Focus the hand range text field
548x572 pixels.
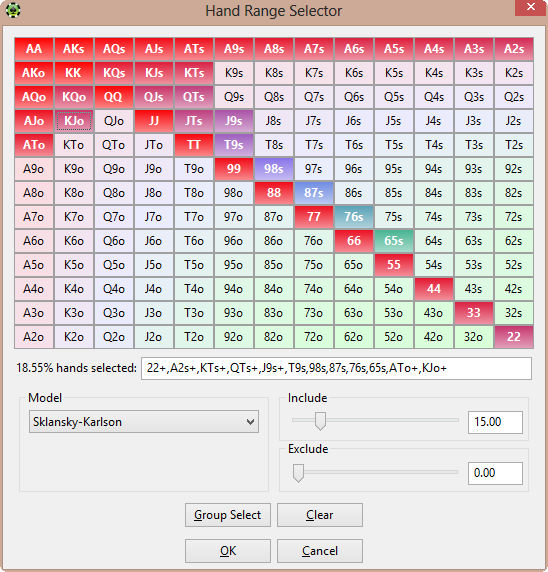(336, 368)
